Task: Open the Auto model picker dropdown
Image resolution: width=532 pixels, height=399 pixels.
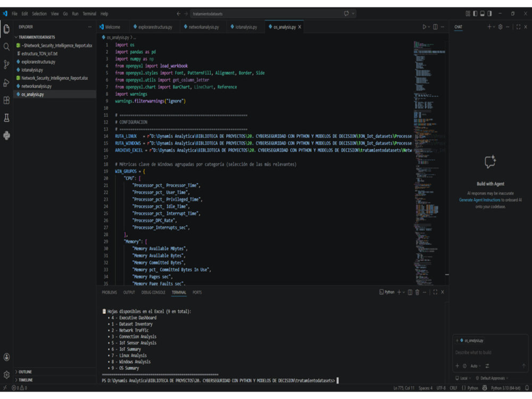Action: pyautogui.click(x=476, y=366)
